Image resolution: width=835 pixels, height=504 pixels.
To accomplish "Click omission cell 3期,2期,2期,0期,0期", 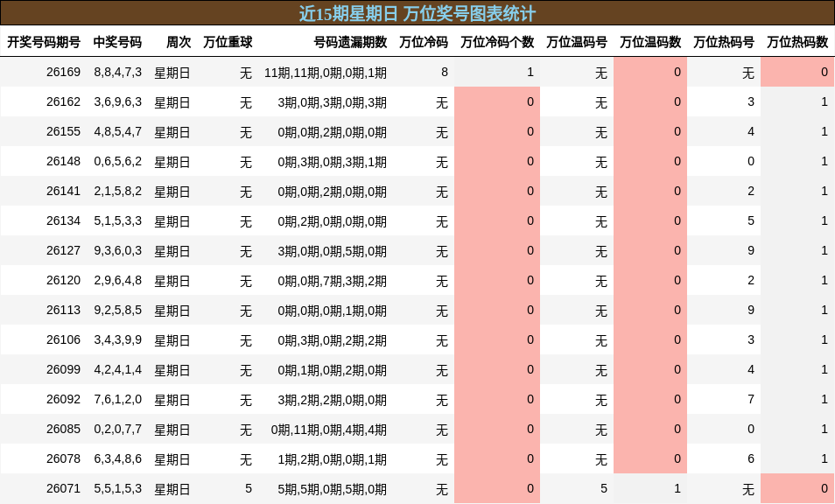I will pyautogui.click(x=333, y=401).
